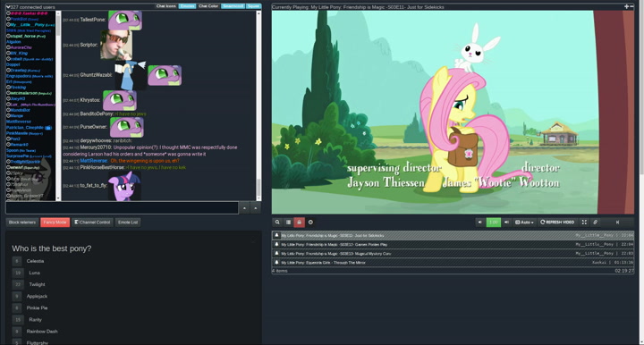Click skip-to-next icon in video controls
Screen dimensions: 644x345
617,223
